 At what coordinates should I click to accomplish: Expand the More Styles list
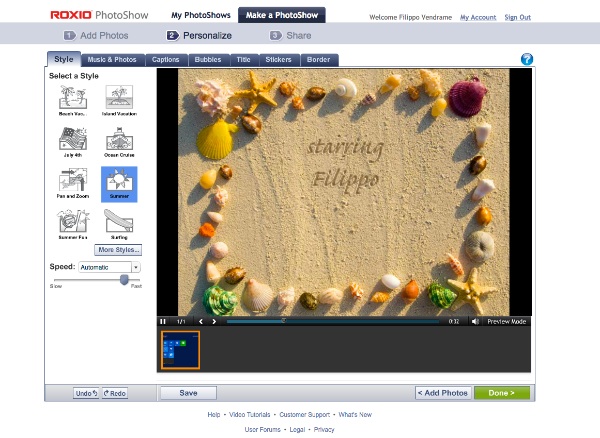[119, 249]
